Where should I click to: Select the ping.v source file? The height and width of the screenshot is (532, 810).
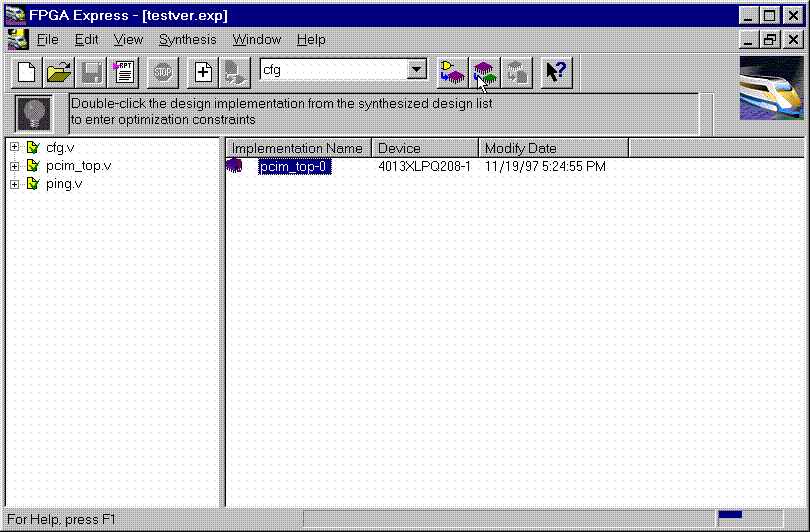pos(64,184)
